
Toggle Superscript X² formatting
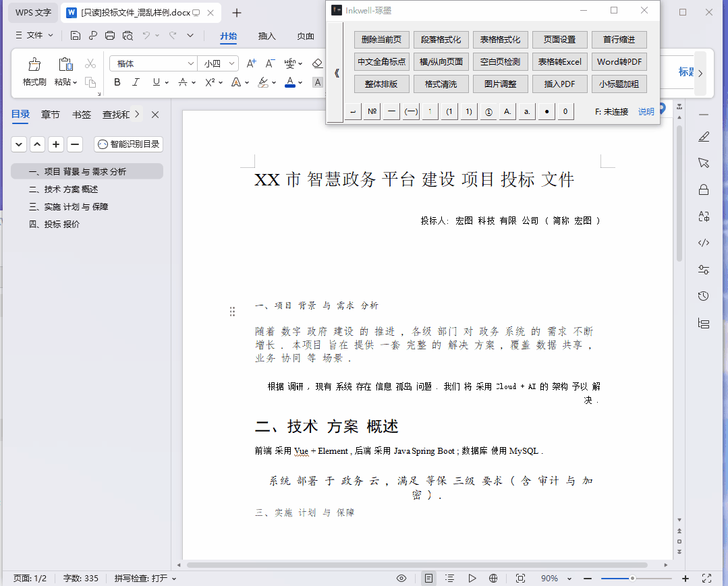pos(210,82)
